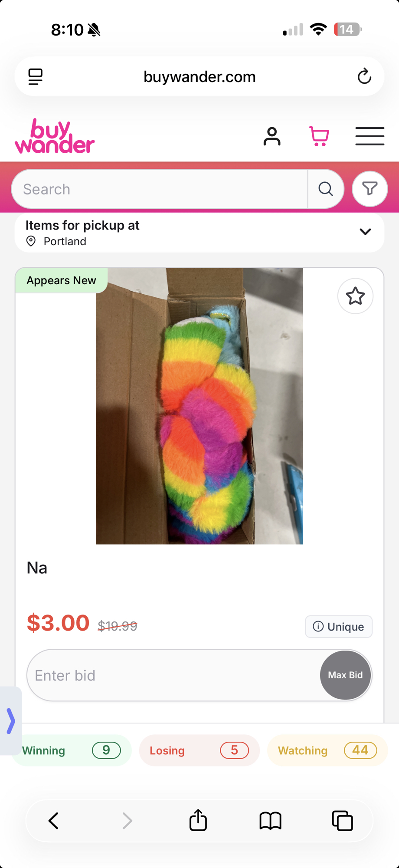This screenshot has height=868, width=399.
Task: Switch to the Winning tab
Action: pos(72,750)
